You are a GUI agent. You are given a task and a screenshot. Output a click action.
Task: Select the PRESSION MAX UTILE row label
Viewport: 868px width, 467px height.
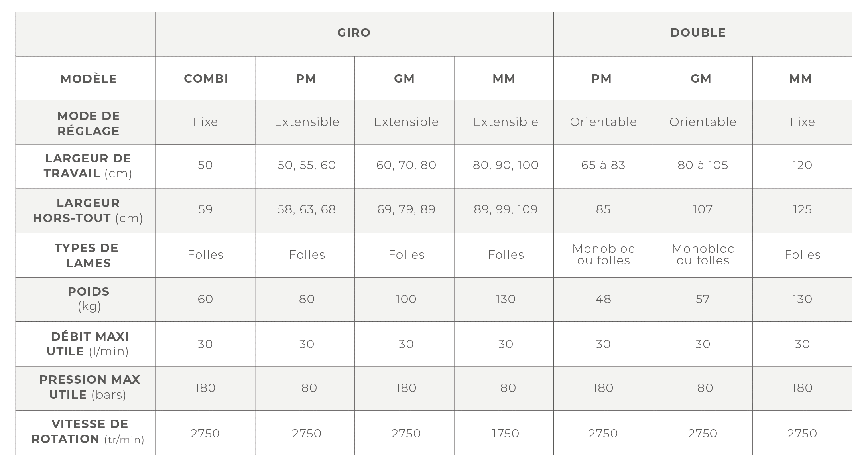[89, 387]
